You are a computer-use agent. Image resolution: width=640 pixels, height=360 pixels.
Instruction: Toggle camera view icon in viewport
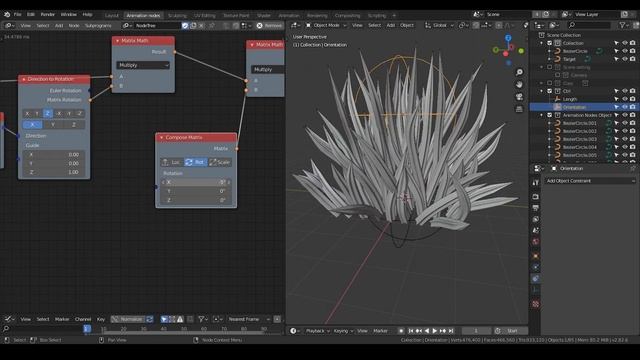tap(519, 97)
